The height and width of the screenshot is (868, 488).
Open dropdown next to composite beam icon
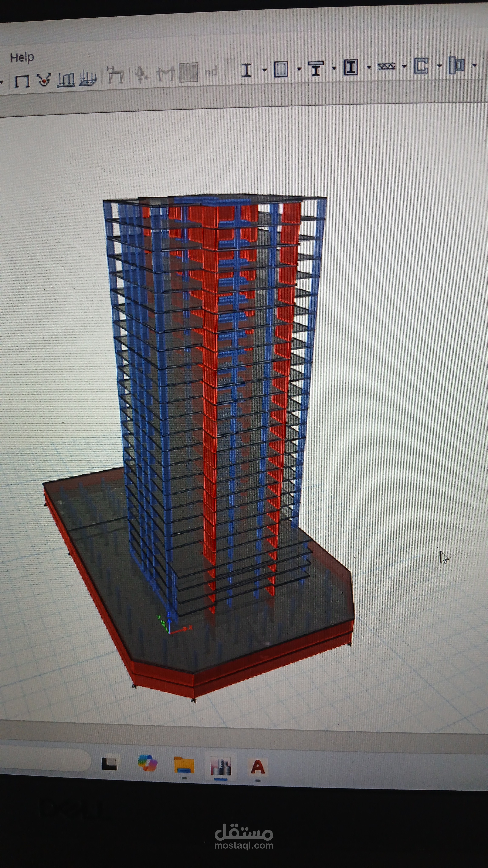pos(334,68)
